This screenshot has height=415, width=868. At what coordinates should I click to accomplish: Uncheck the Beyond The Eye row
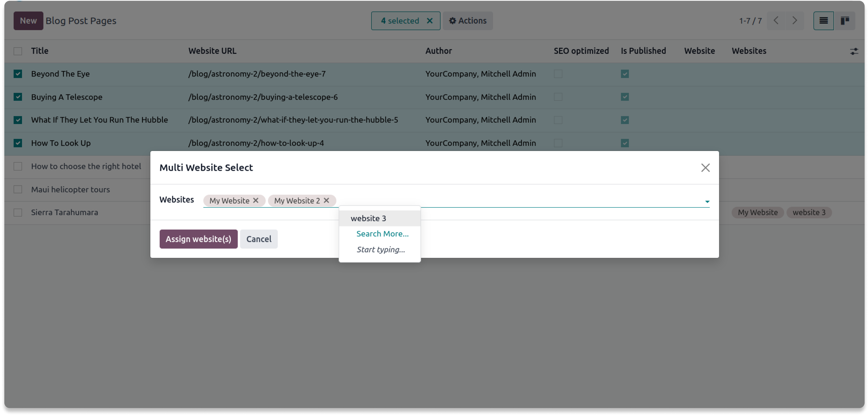click(x=18, y=74)
